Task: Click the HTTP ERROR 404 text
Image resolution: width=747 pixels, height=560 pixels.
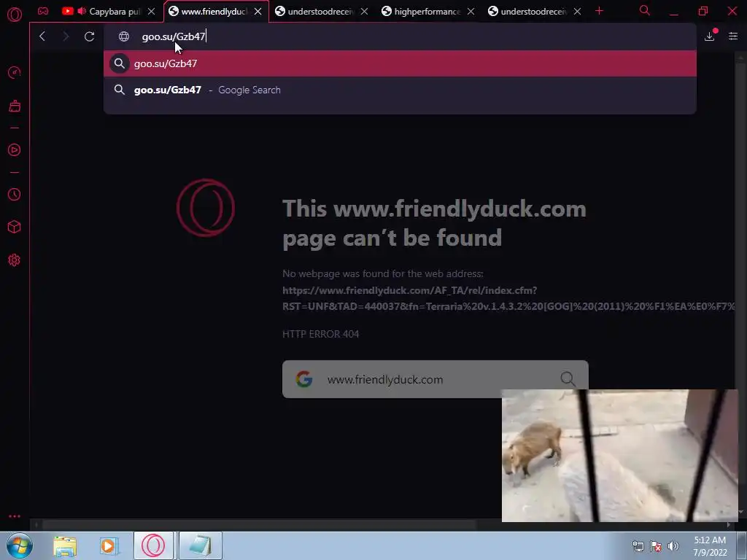Action: (321, 334)
